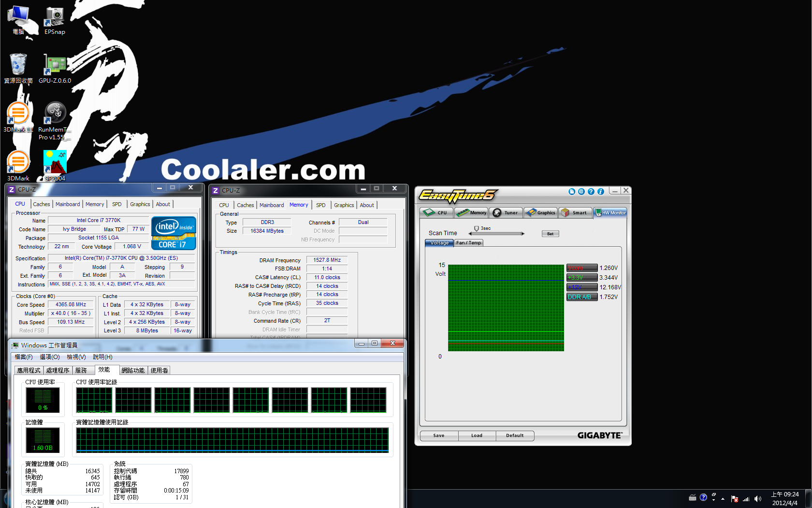This screenshot has height=508, width=812.
Task: Click the Scan Time slider right arrow
Action: tap(522, 234)
